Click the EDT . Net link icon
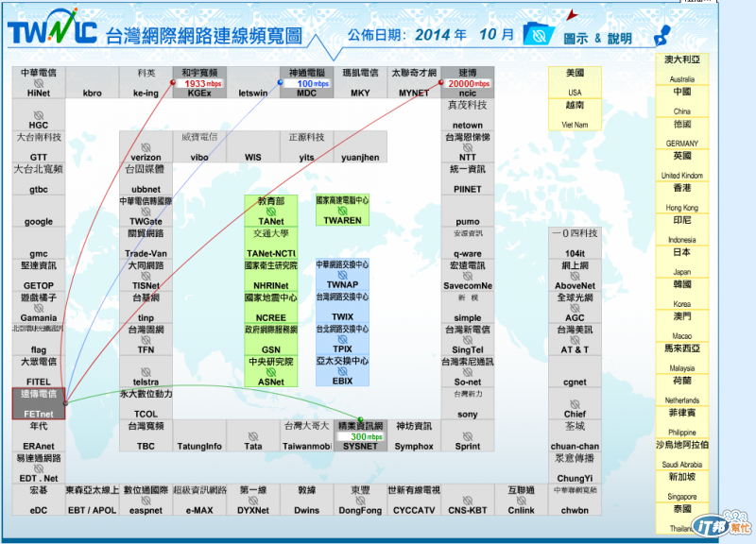The width and height of the screenshot is (756, 544). (39, 468)
